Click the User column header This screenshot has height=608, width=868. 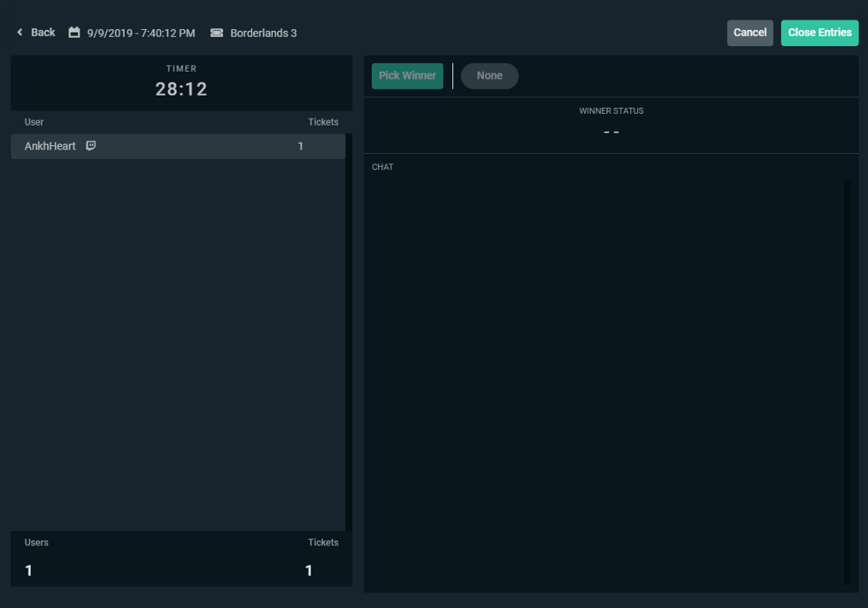[x=34, y=122]
